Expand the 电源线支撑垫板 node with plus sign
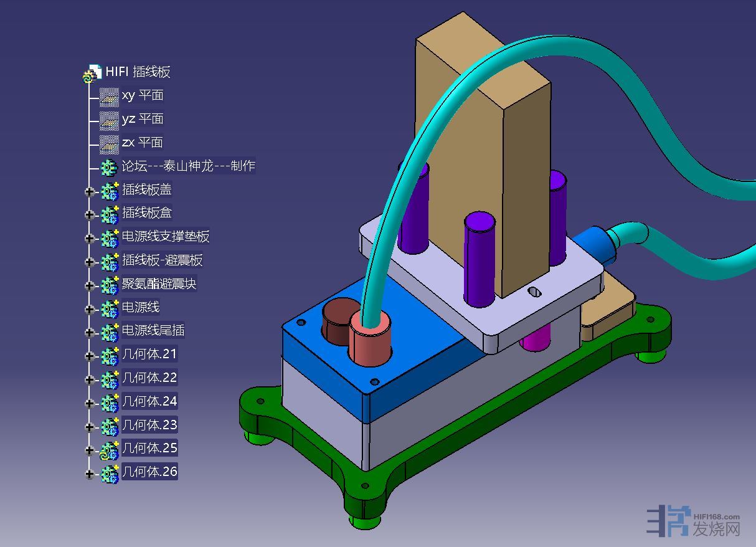The width and height of the screenshot is (756, 547). tap(89, 238)
